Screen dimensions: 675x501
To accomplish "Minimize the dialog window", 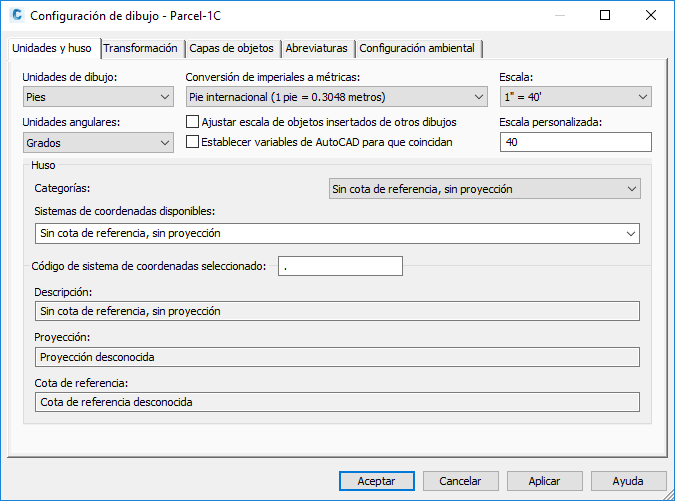I will tap(560, 15).
